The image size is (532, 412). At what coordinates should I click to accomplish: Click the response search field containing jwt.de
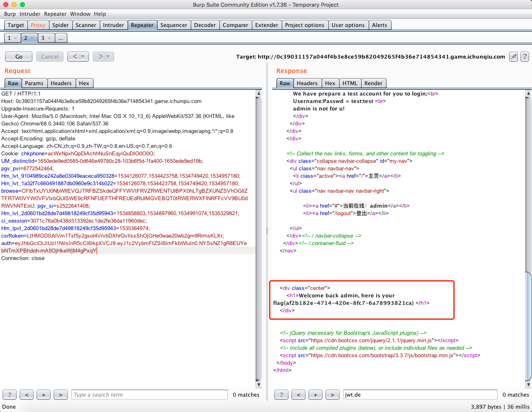[420, 395]
